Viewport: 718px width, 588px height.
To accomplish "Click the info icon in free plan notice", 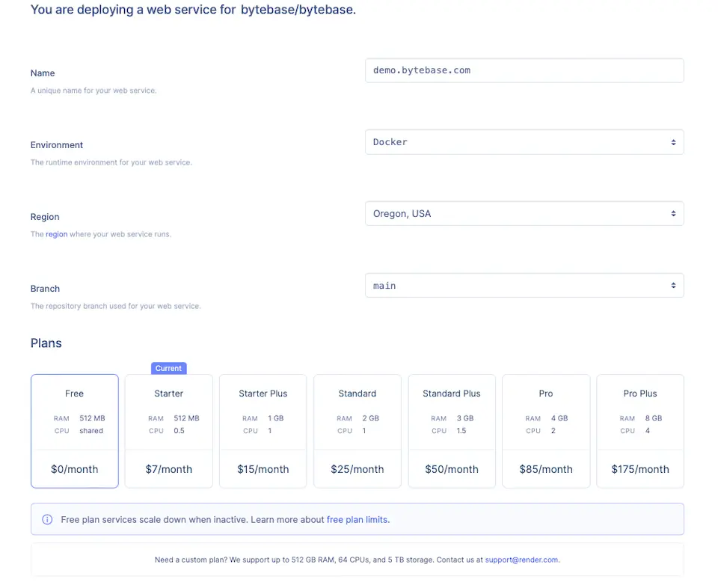I will [x=47, y=519].
